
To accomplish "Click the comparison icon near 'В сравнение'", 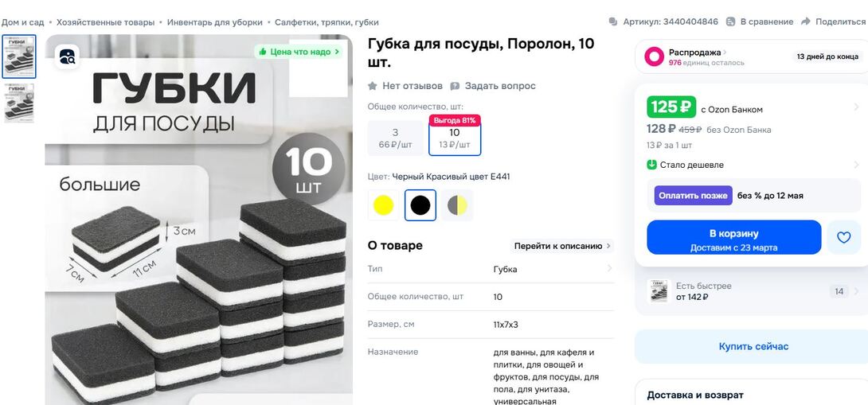I will [x=731, y=22].
